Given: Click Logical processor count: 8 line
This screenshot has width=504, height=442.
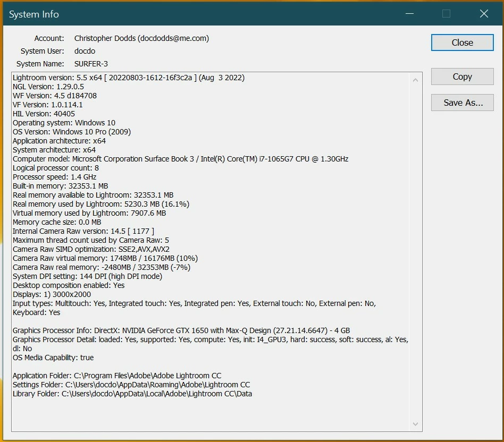Looking at the screenshot, I should pos(56,168).
